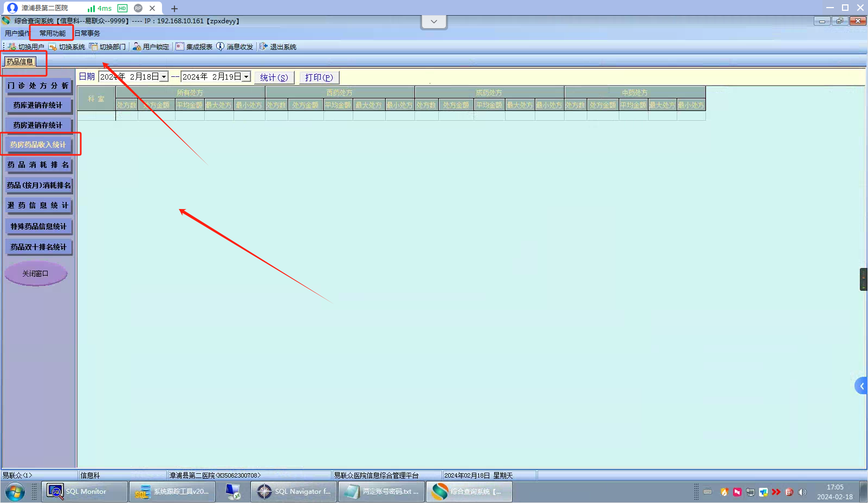Open the 日常事务 menu
868x503 pixels.
tap(87, 34)
